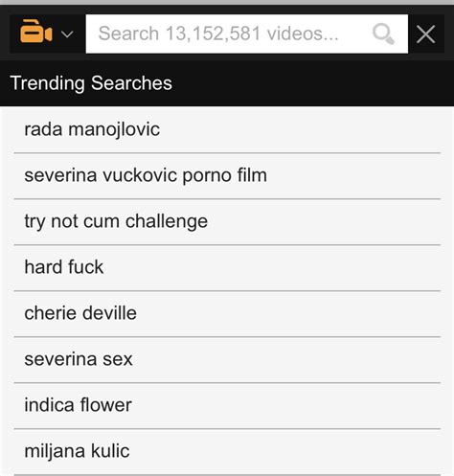Pick 'cherie deville' from trending list
The image size is (454, 476).
[x=227, y=314]
